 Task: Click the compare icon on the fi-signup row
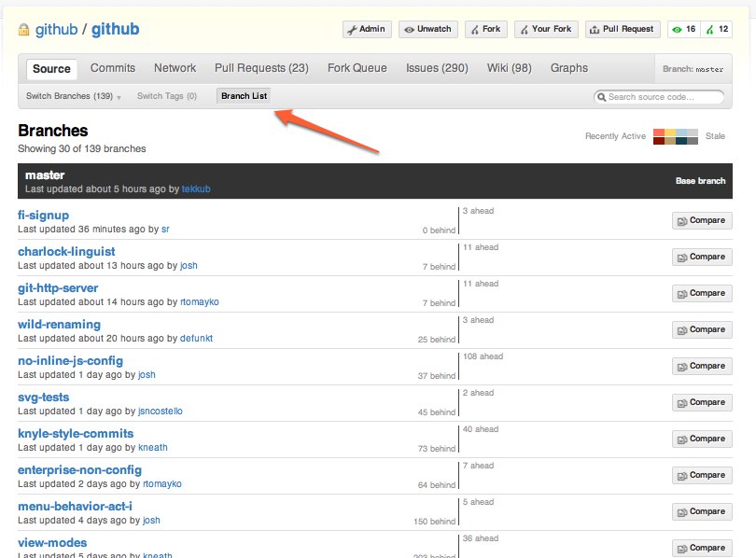tap(682, 221)
